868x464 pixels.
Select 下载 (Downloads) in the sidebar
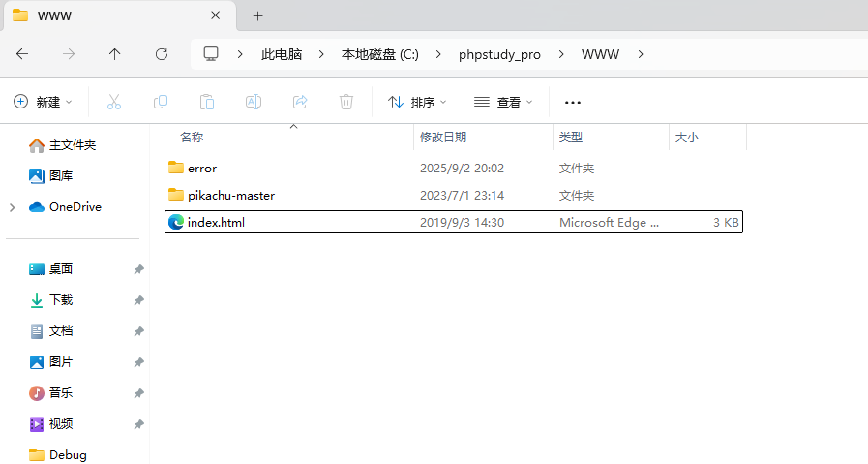pos(60,300)
